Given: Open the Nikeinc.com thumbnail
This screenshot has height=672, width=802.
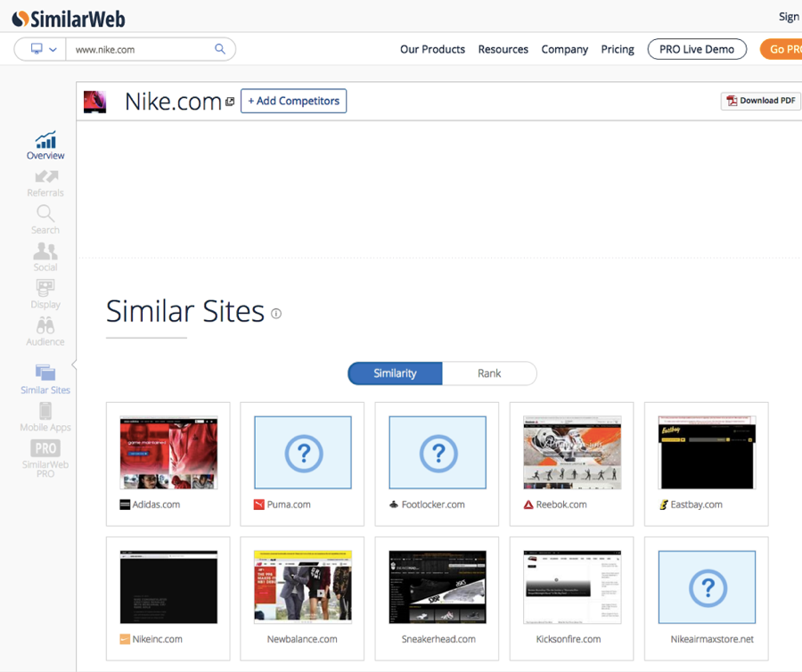Looking at the screenshot, I should coord(168,587).
